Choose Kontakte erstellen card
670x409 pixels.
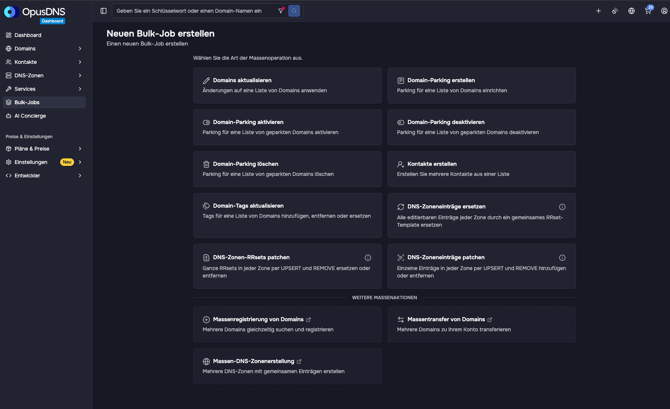tap(482, 169)
